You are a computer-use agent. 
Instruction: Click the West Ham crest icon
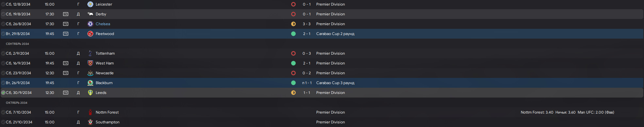pos(91,63)
